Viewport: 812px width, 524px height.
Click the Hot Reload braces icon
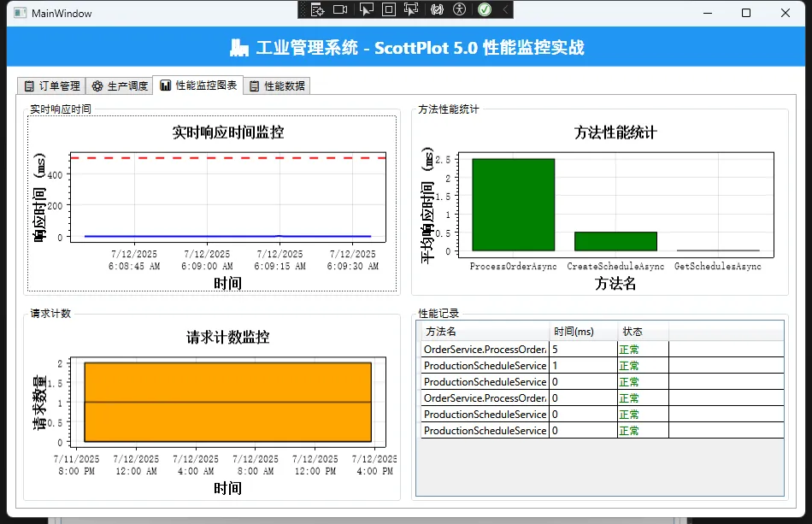(x=437, y=10)
